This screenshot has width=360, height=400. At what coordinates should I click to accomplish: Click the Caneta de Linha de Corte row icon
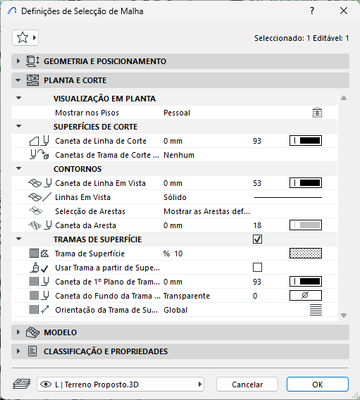[40, 141]
